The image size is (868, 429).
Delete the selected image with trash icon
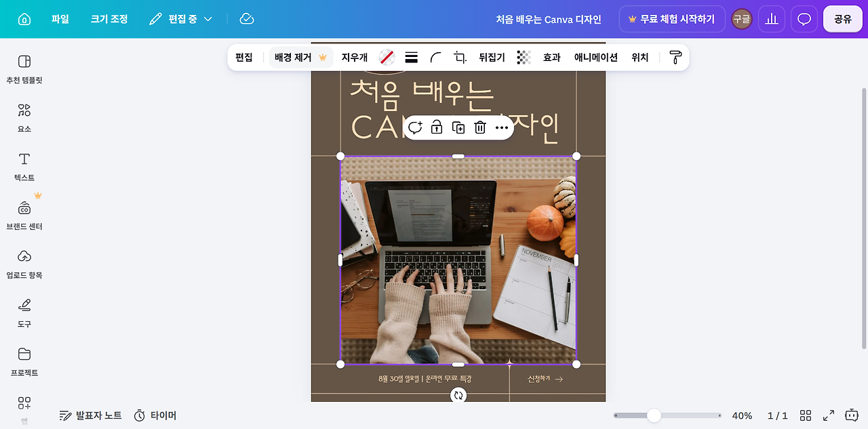pyautogui.click(x=480, y=127)
